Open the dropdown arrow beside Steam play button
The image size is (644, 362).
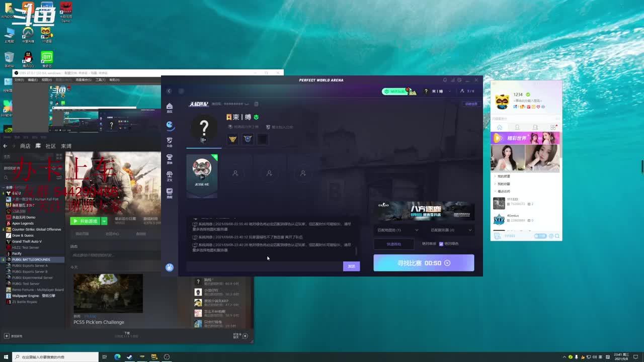(x=104, y=221)
